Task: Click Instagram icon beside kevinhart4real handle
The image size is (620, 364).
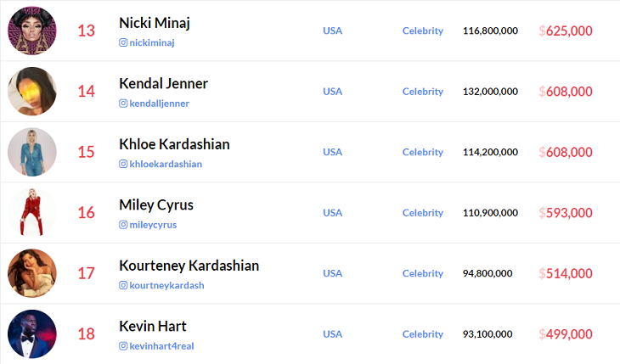Action: (x=123, y=346)
